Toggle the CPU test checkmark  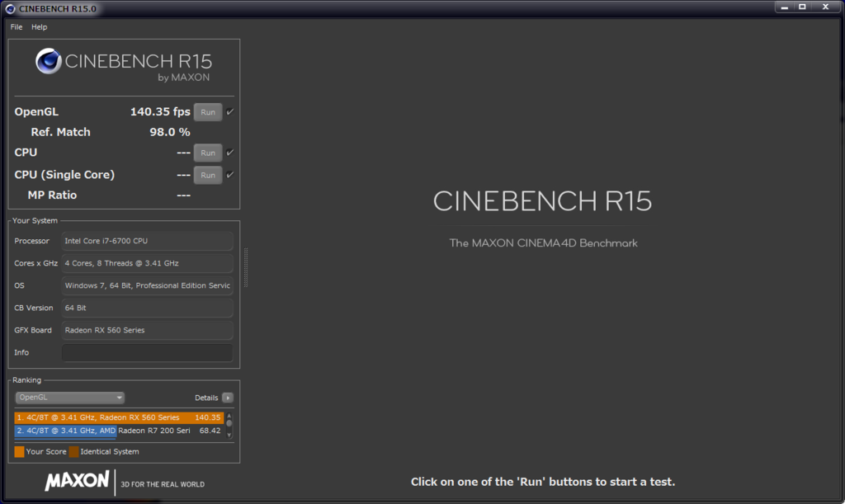[x=230, y=153]
